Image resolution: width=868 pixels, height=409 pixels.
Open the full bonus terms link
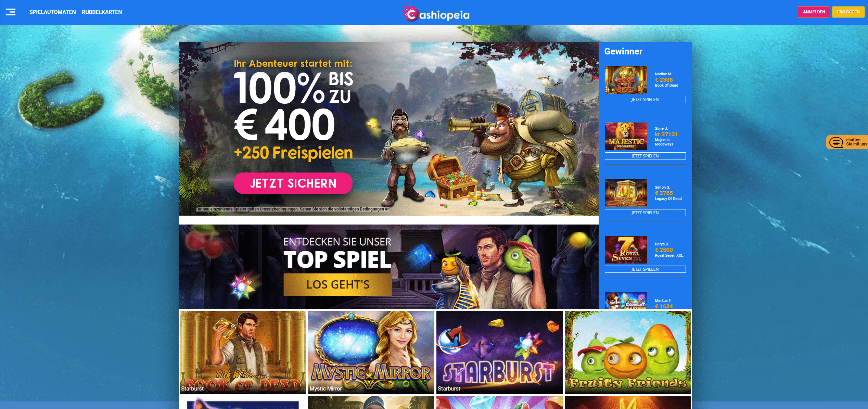[293, 209]
